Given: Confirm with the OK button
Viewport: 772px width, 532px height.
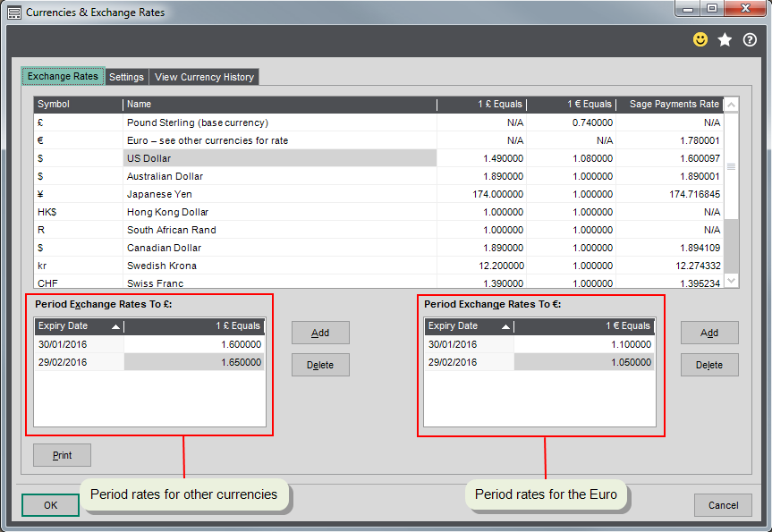Looking at the screenshot, I should (50, 505).
